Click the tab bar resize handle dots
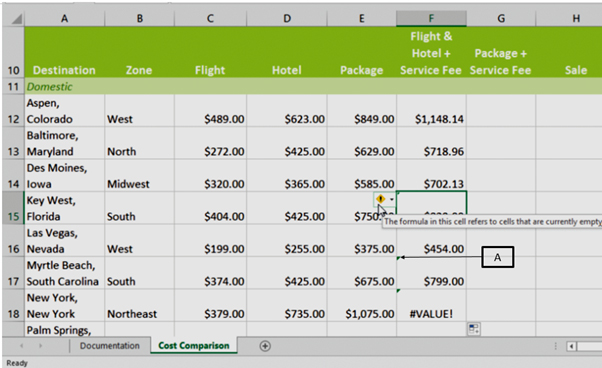The image size is (602, 368). 555,346
